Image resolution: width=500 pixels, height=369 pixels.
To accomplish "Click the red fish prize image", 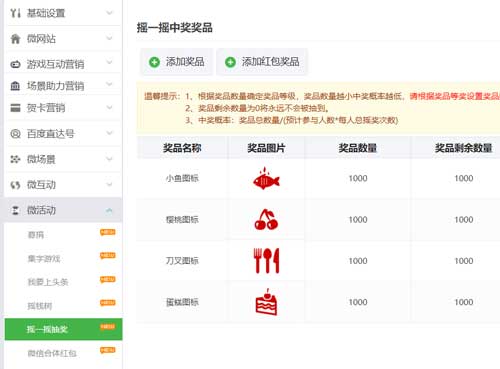I will coord(266,179).
